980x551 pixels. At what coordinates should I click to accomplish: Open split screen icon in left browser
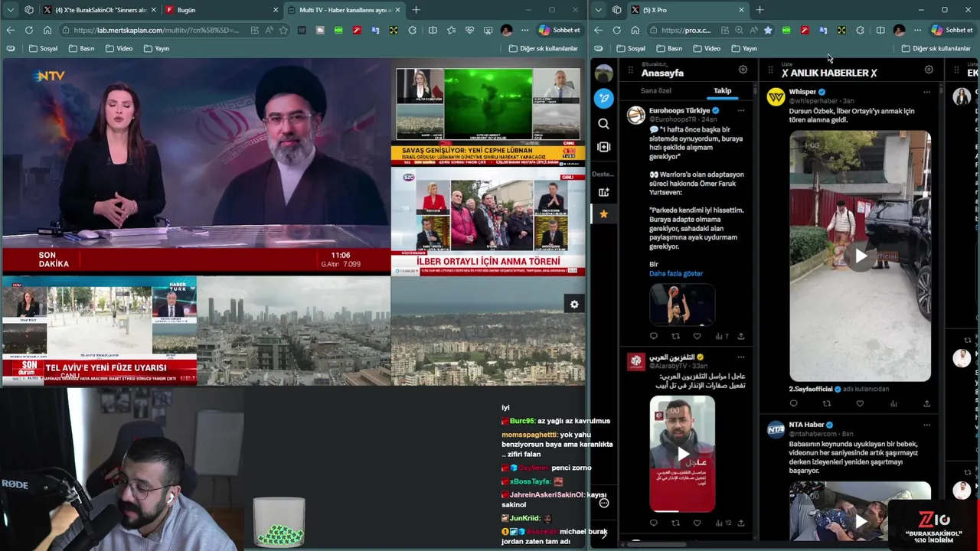click(433, 30)
